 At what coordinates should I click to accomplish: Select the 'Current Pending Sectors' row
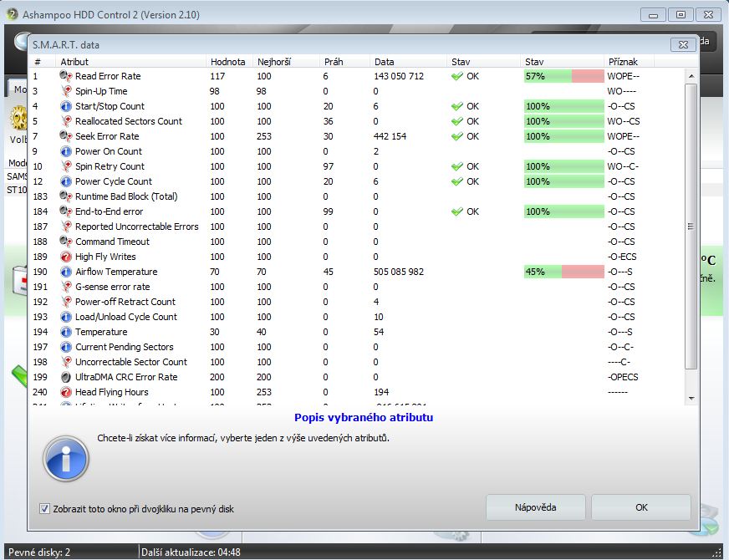pos(357,347)
